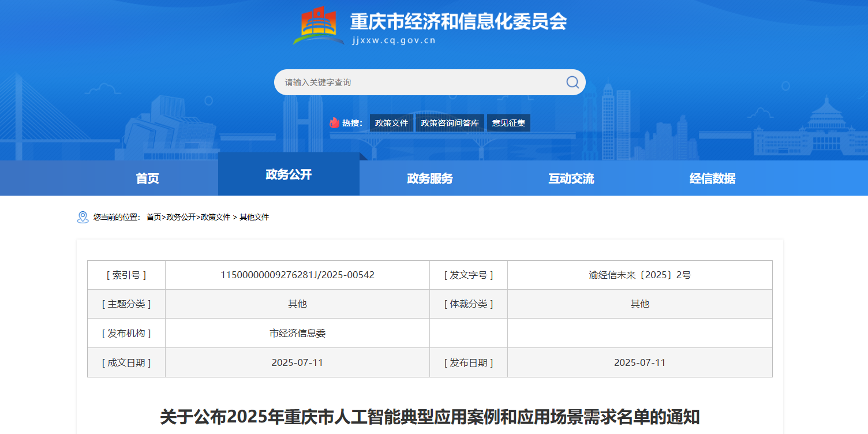This screenshot has width=868, height=434.
Task: Switch to the 政务服务 navigation tab
Action: pyautogui.click(x=430, y=178)
